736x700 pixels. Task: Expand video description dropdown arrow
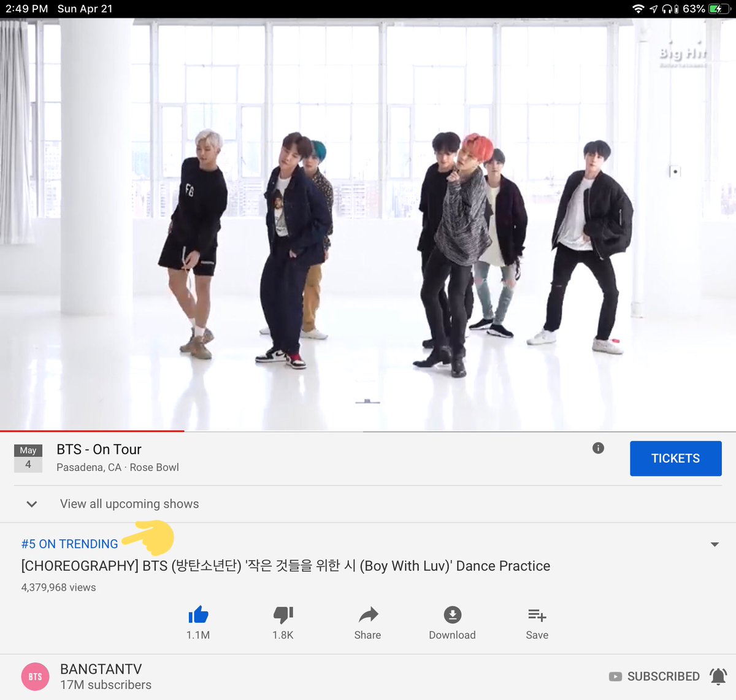click(715, 544)
